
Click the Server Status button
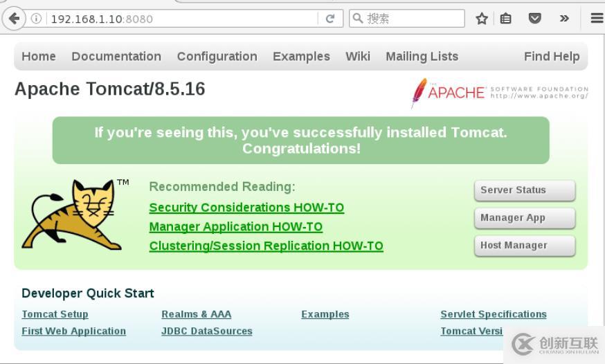pos(525,190)
